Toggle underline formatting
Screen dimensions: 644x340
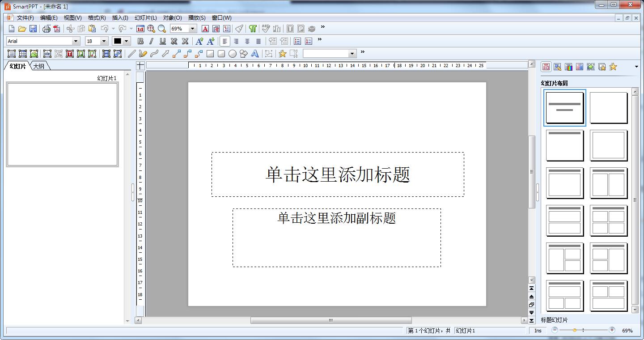coord(162,41)
